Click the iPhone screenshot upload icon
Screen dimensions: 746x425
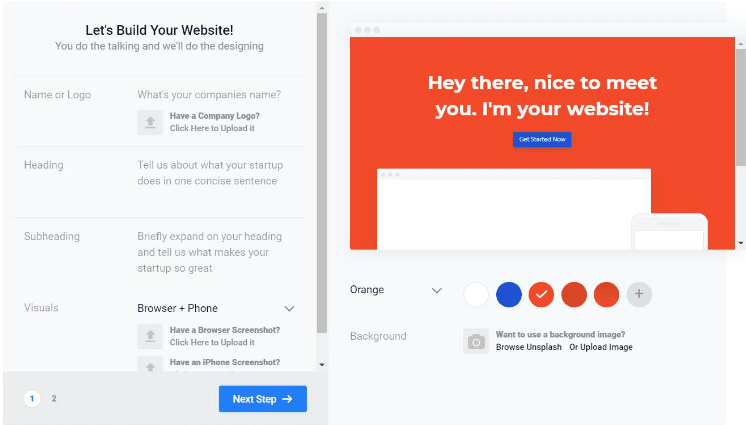coord(150,365)
